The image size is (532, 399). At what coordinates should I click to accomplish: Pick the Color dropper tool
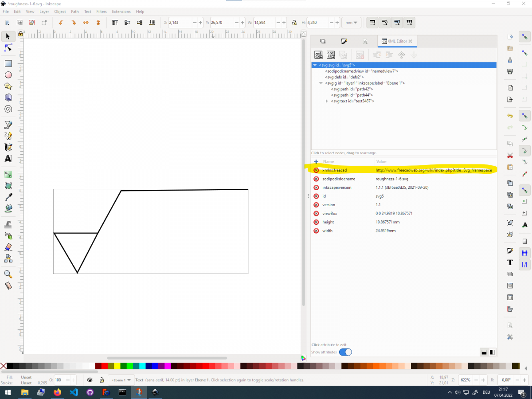[8, 196]
